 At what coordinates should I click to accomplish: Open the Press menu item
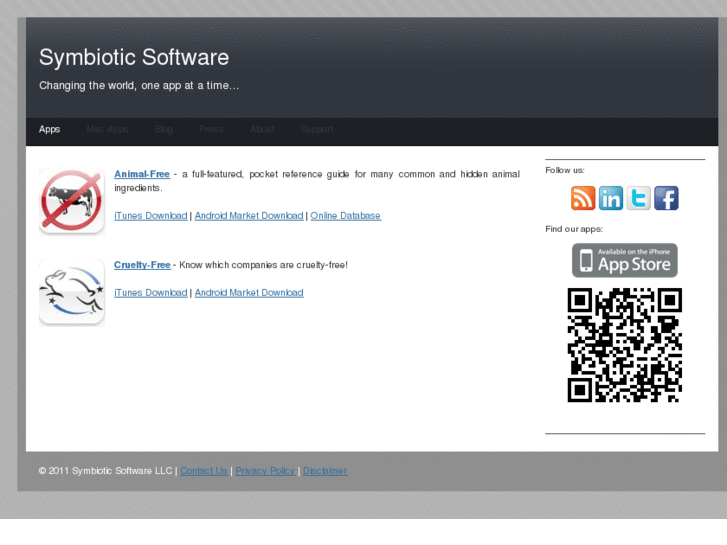211,129
